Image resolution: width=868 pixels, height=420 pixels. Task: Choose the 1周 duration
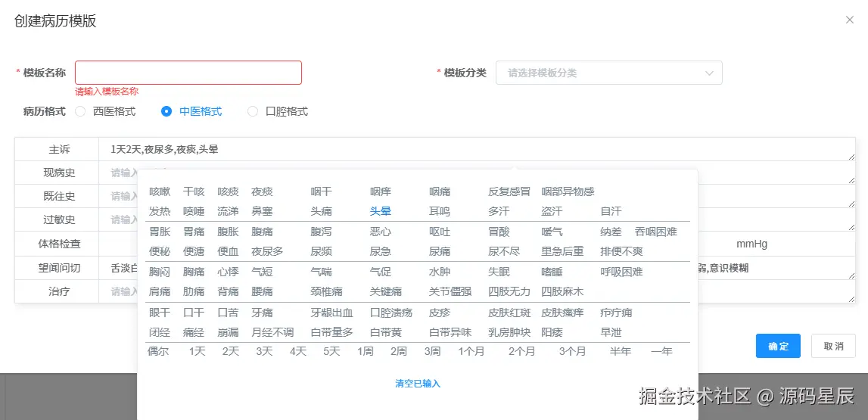[x=365, y=351]
